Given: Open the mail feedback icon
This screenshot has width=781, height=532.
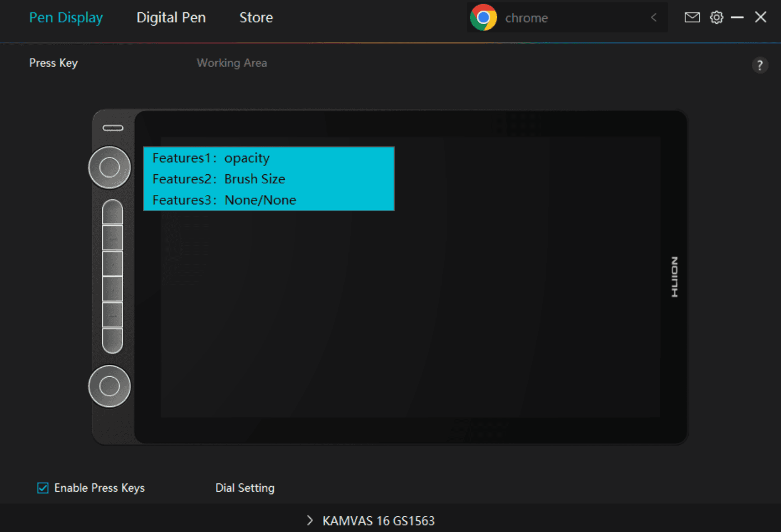Looking at the screenshot, I should (692, 17).
